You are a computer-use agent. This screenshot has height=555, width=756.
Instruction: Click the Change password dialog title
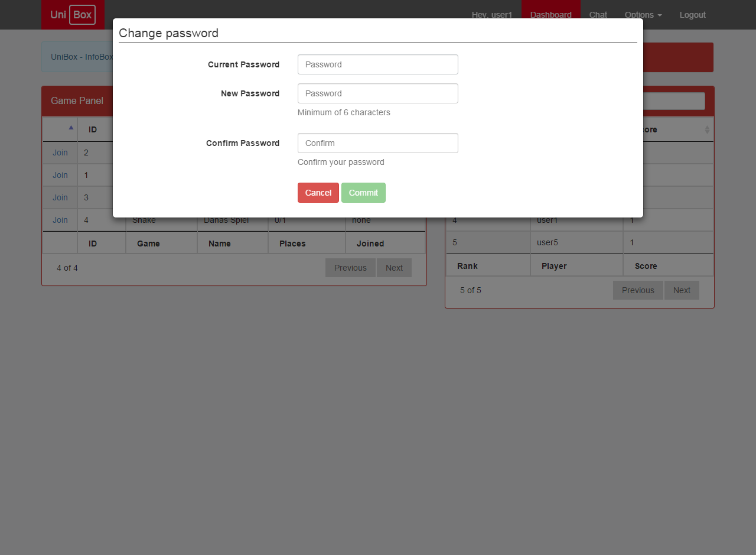tap(168, 33)
